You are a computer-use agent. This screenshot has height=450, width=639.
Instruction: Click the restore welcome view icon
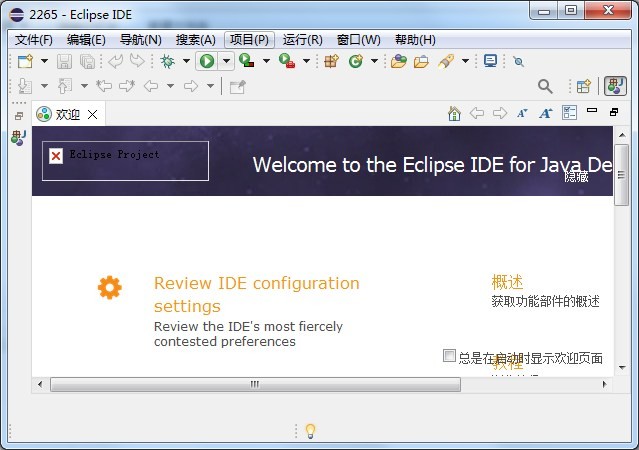click(x=614, y=112)
